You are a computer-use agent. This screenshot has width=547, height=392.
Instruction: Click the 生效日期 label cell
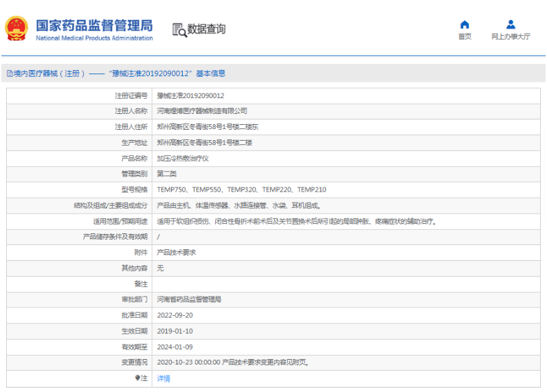[79, 332]
